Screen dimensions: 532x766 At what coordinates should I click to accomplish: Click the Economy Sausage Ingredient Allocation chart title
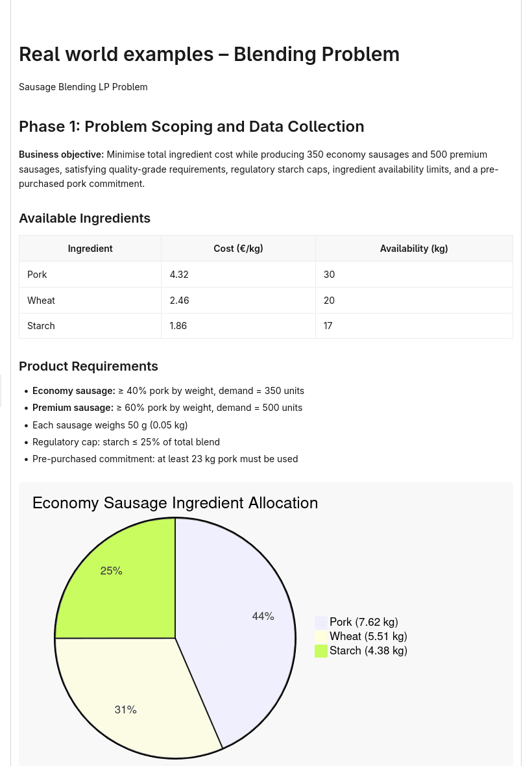tap(175, 502)
